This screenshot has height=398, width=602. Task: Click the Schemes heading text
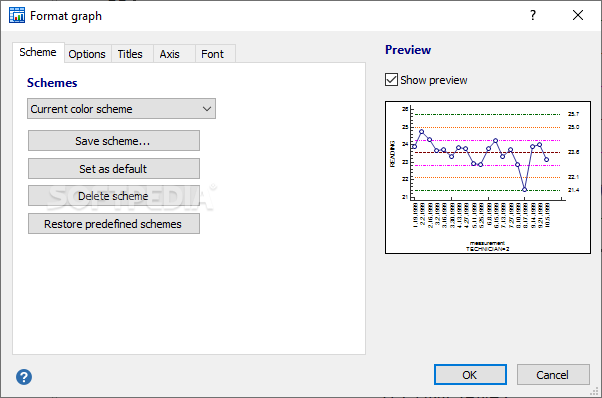coord(52,83)
